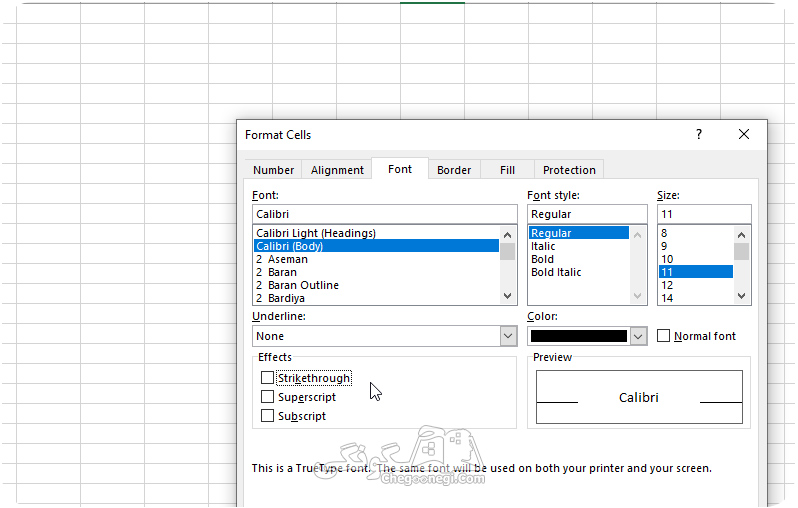The image size is (798, 508).
Task: Go to the Fill tab
Action: [507, 170]
